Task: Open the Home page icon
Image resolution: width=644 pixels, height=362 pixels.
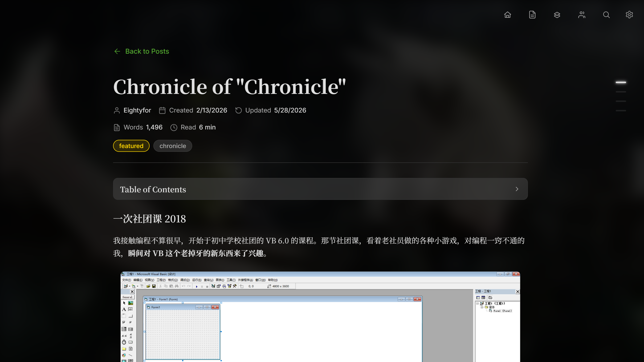Action: pyautogui.click(x=508, y=15)
